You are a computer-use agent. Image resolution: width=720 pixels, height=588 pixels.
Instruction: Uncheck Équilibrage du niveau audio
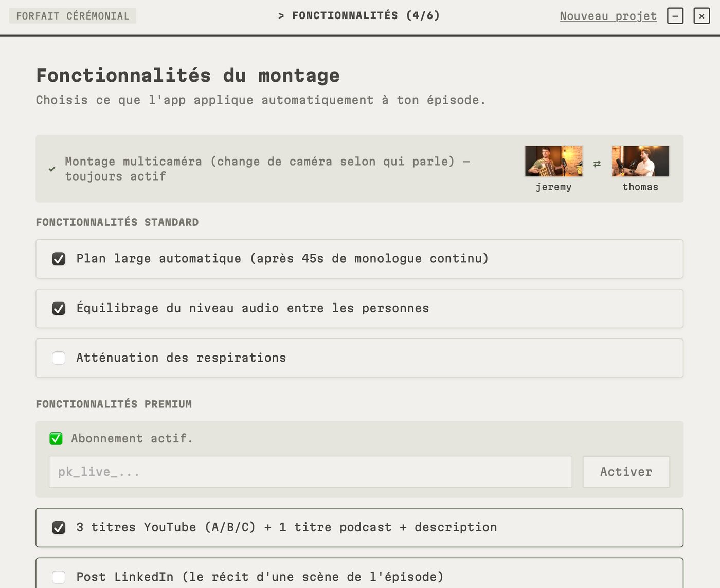coord(59,309)
